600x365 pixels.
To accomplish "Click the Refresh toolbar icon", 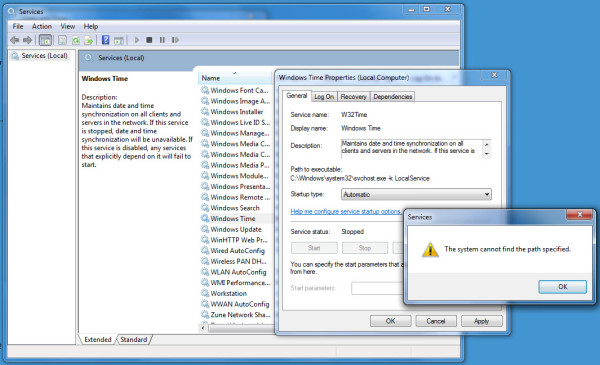I will click(x=76, y=40).
